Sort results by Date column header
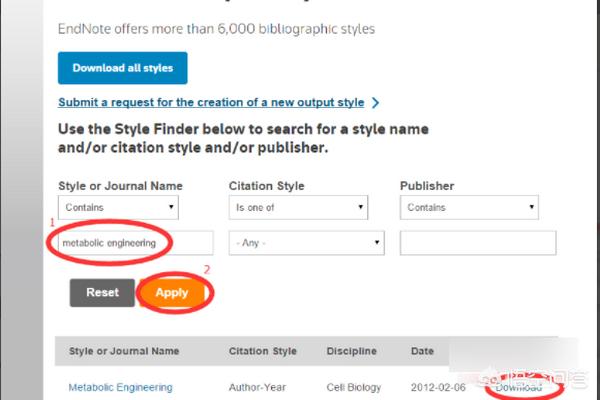 pyautogui.click(x=422, y=351)
